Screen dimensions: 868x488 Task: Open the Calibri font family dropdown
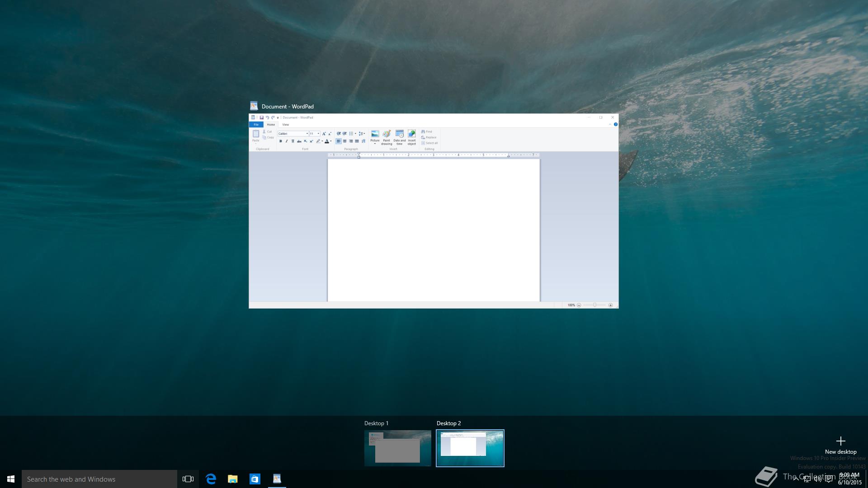(307, 134)
